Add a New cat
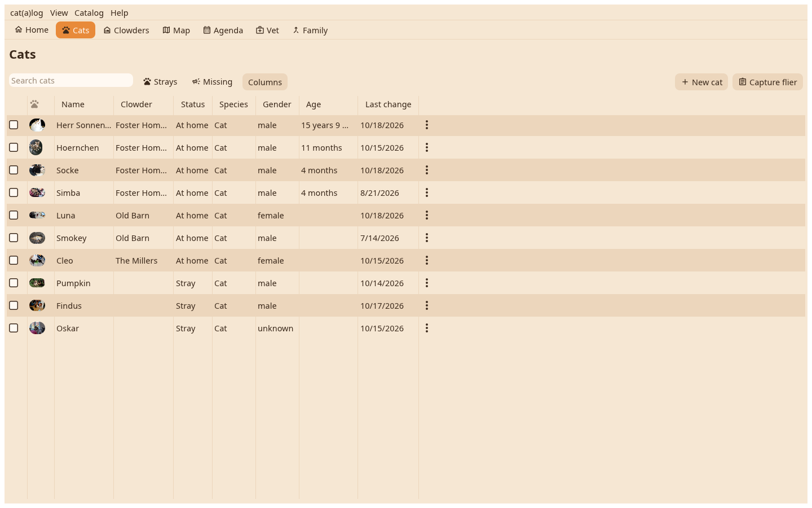The image size is (812, 508). tap(701, 82)
